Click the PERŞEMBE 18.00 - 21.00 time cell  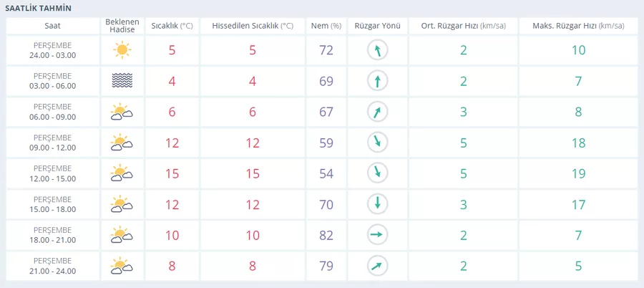(x=53, y=235)
